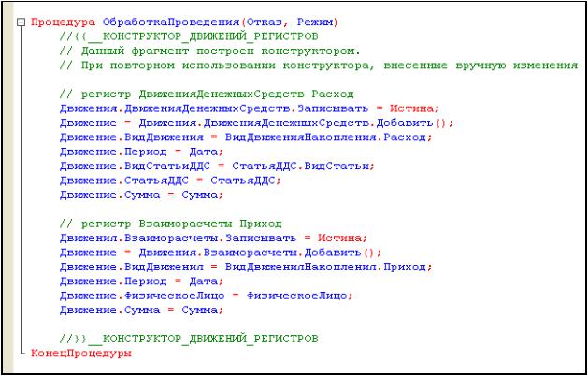Click the '//{{__КОНСТРУКТОР_ДВИЖЕНИЙ_РЕГИСТРОВ' opening comment
The image size is (588, 376).
[x=189, y=36]
